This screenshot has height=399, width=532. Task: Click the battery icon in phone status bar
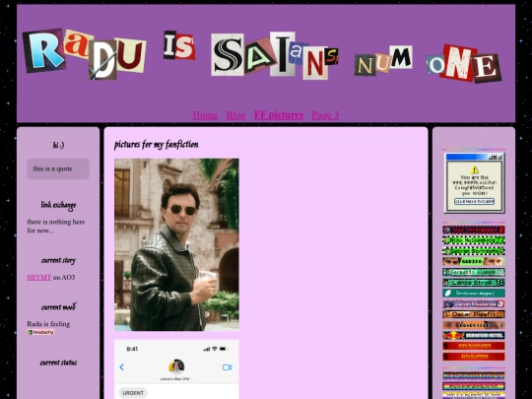tap(224, 349)
